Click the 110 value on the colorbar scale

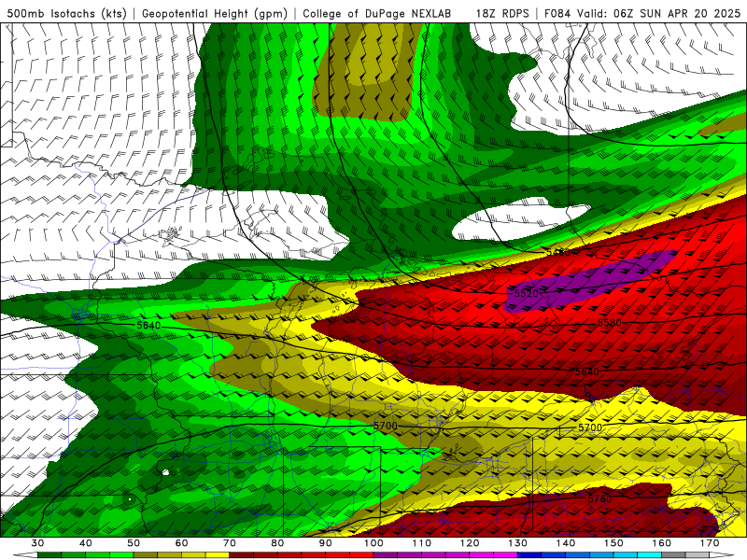coord(422,543)
